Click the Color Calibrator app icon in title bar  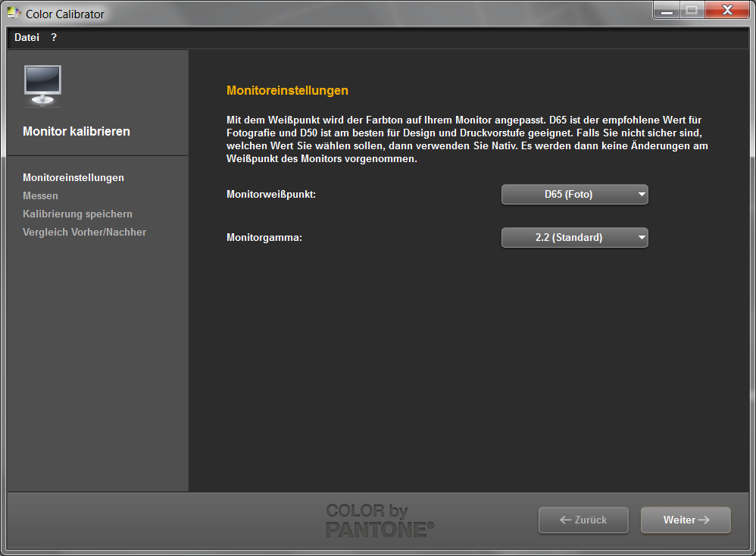point(14,14)
